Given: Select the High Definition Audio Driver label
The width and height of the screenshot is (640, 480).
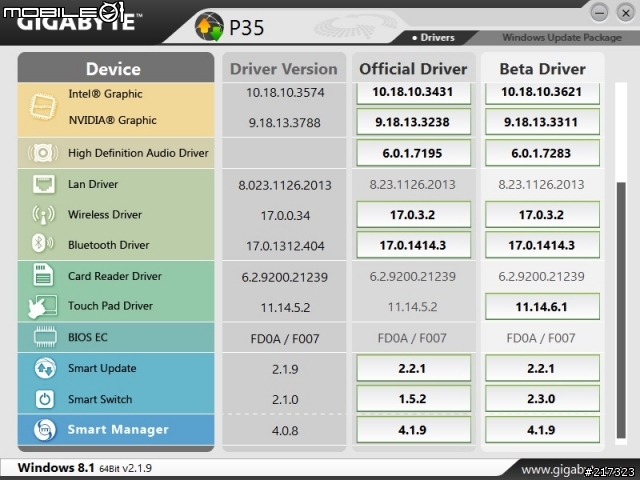Looking at the screenshot, I should pos(138,153).
